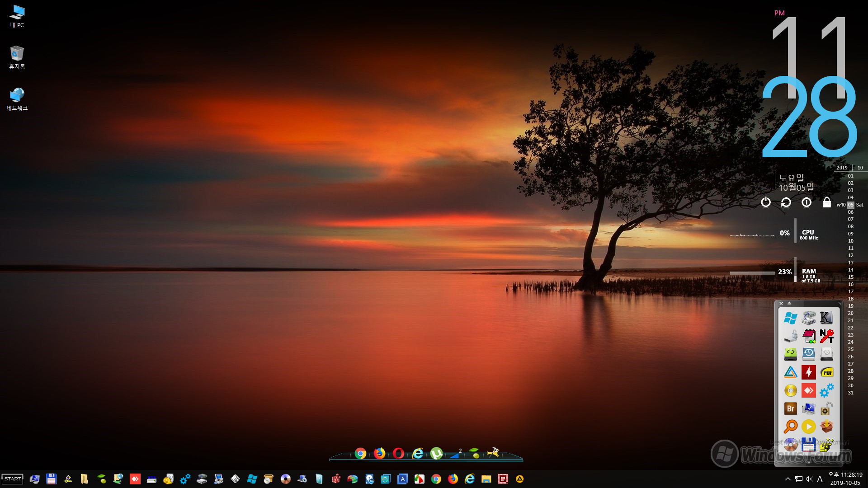Open the yellow PDF icon in the launcher panel
Image resolution: width=868 pixels, height=488 pixels.
click(x=826, y=372)
